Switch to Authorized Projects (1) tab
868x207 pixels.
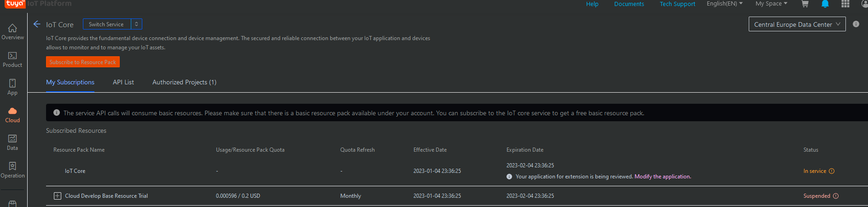point(184,82)
